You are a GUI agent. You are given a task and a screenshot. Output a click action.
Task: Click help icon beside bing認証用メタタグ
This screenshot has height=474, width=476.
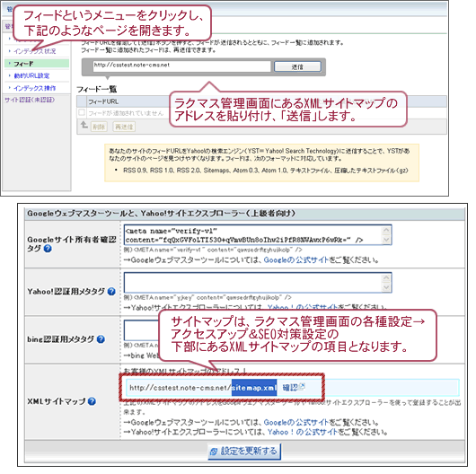click(x=101, y=339)
